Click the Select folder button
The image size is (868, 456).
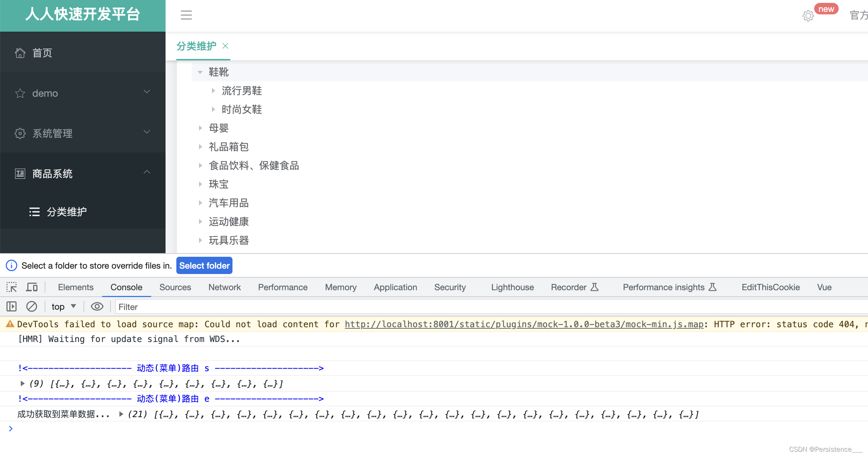pos(204,265)
